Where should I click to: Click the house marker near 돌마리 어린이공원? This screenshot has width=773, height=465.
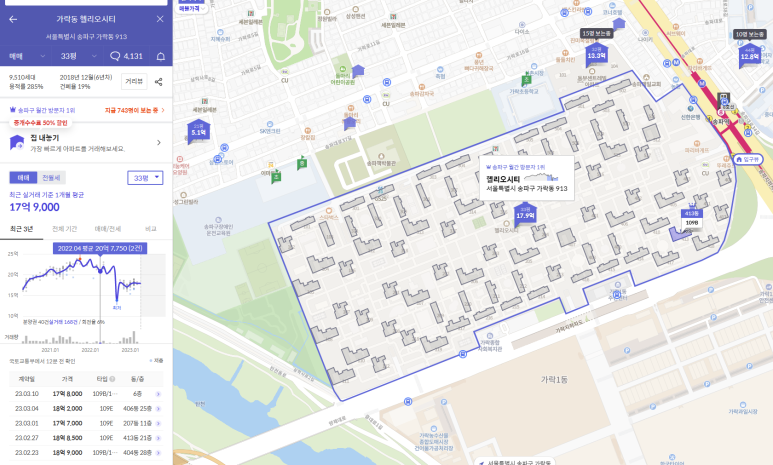pos(358,72)
